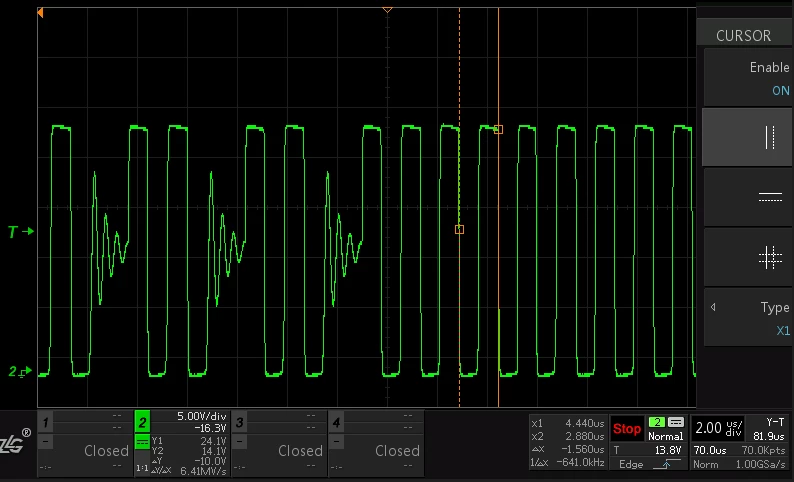
Task: Click the Edge trigger type label
Action: coord(631,464)
